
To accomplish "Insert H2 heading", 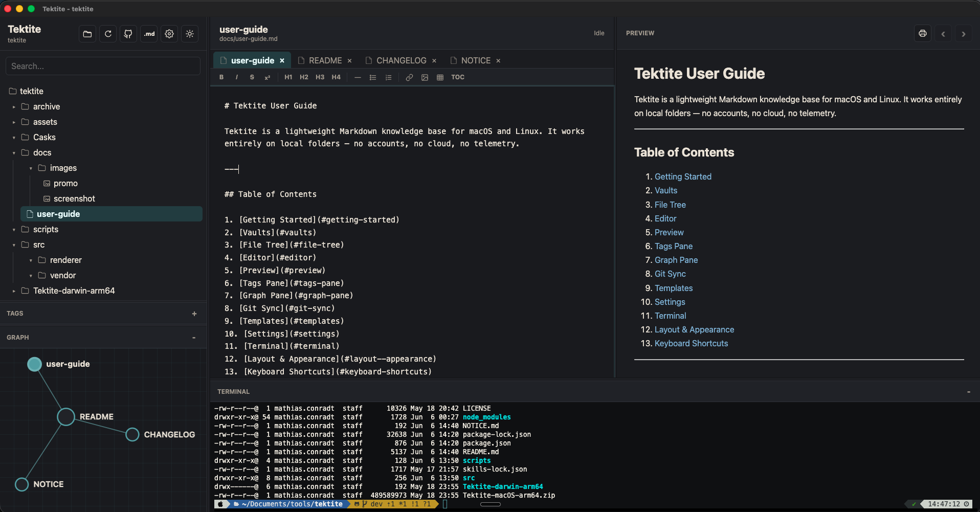I will (304, 77).
